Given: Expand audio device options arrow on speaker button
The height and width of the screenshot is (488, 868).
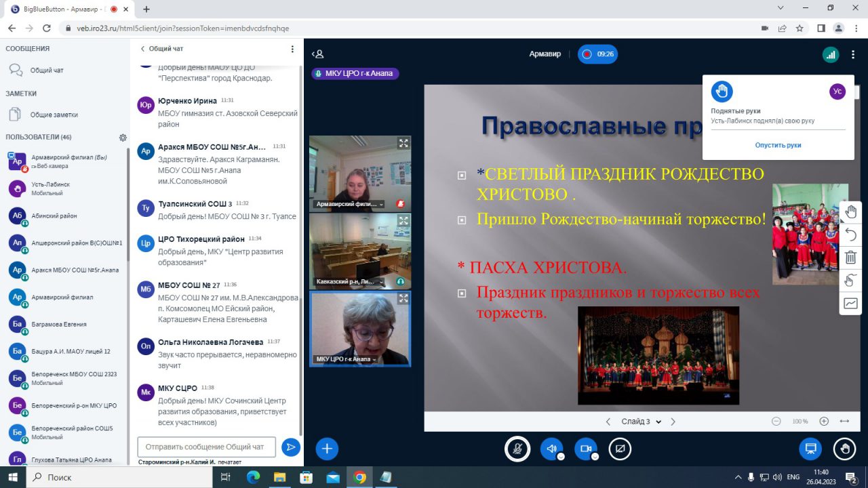Looking at the screenshot, I should tap(561, 456).
